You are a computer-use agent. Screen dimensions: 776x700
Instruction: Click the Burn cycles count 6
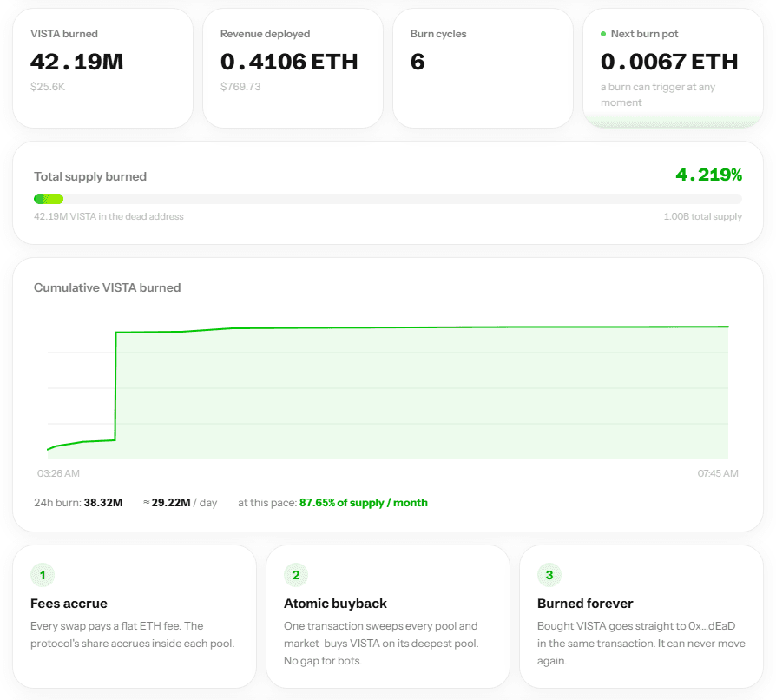coord(418,62)
